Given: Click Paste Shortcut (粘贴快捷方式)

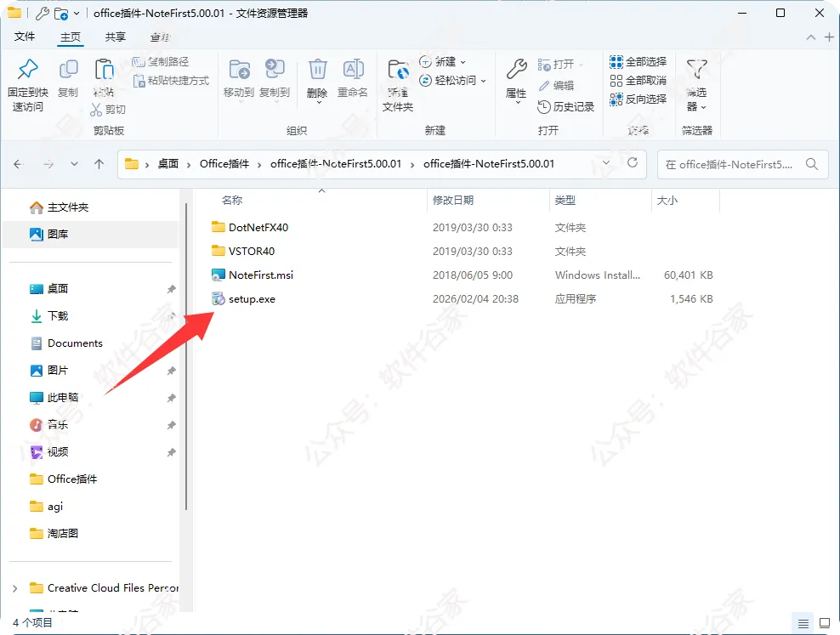Looking at the screenshot, I should [172, 81].
